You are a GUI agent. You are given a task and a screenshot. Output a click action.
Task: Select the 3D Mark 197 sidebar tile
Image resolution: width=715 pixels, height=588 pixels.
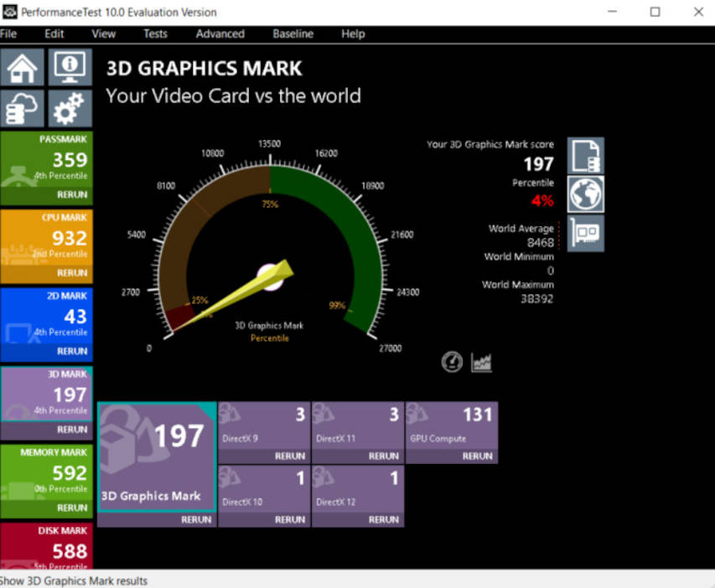tap(46, 394)
